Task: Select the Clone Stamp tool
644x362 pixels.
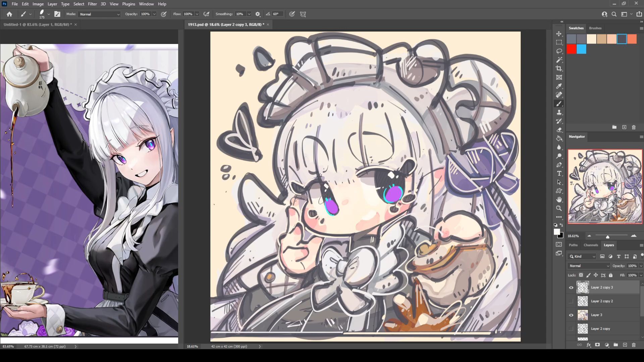Action: point(559,113)
